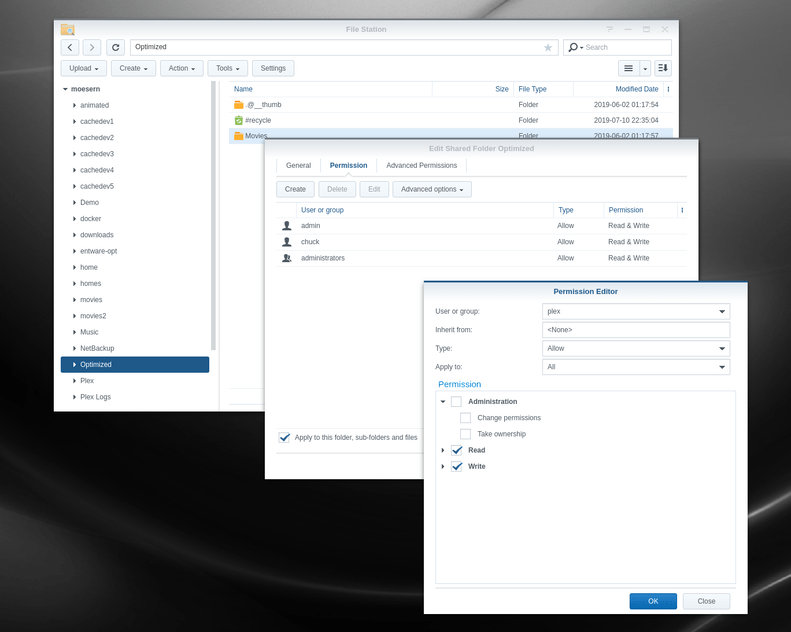Select the Plex Logs folder in tree
The width and height of the screenshot is (791, 632).
(x=95, y=397)
